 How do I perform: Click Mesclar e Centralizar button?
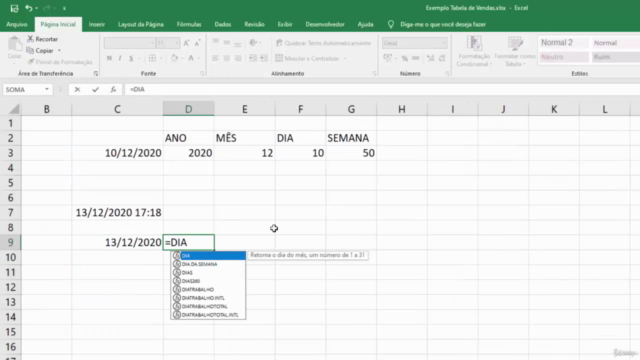coord(307,58)
